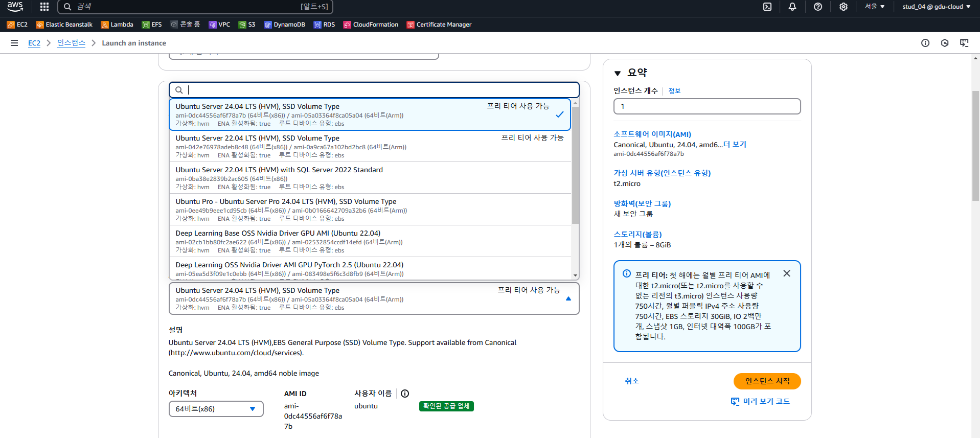The image size is (980, 438).
Task: Open the services grid menu
Action: coord(44,7)
